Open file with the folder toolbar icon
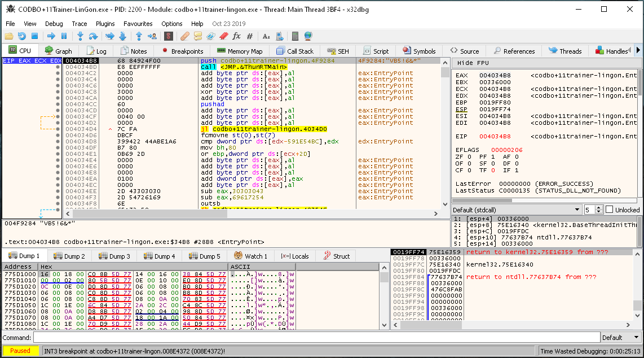Viewport: 644px width, 358px height. click(x=8, y=36)
